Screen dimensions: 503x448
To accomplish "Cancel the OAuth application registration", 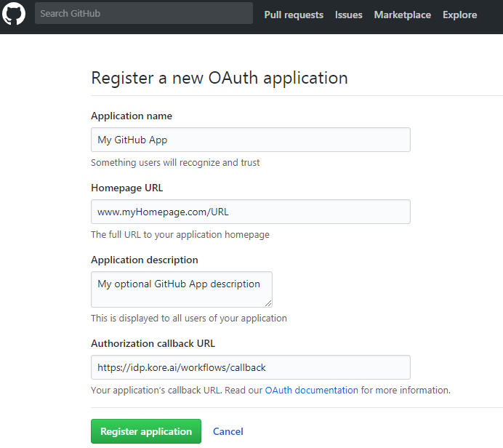I will pyautogui.click(x=228, y=431).
